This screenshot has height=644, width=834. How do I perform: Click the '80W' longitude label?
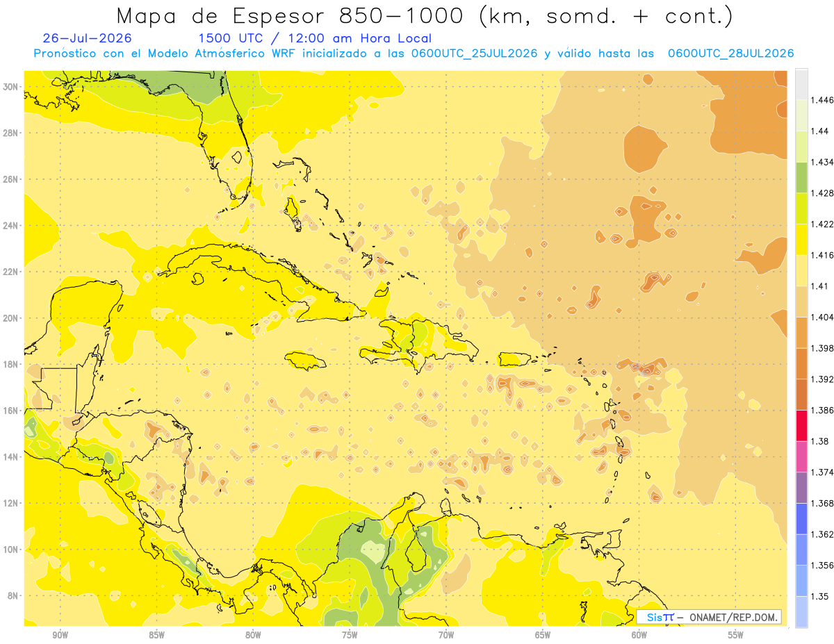click(x=253, y=635)
